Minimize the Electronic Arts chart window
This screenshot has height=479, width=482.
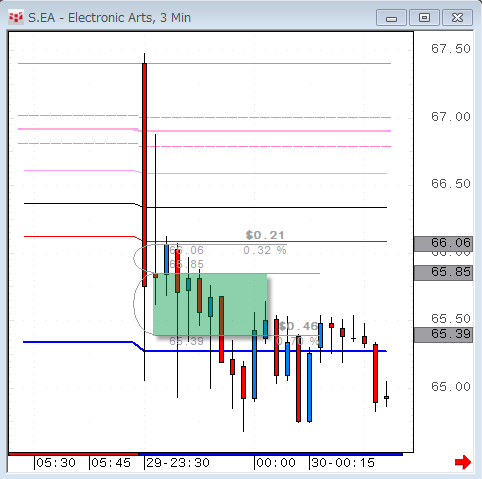(x=391, y=18)
